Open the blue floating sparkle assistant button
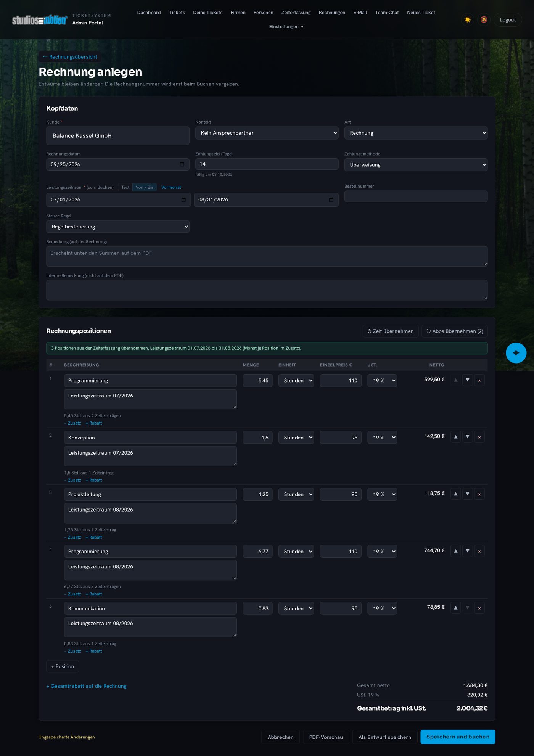Viewport: 534px width, 756px height. pos(516,353)
